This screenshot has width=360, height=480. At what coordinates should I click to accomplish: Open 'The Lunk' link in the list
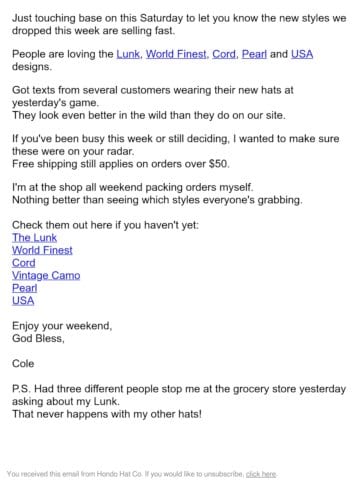[x=34, y=238]
